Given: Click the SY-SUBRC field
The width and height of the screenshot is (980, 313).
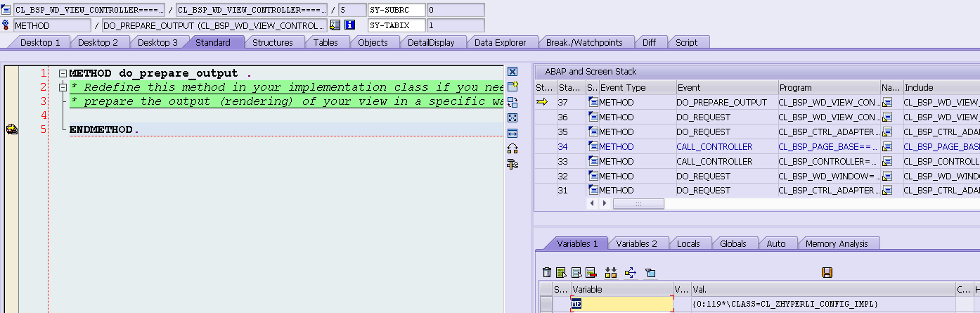Looking at the screenshot, I should click(x=397, y=10).
